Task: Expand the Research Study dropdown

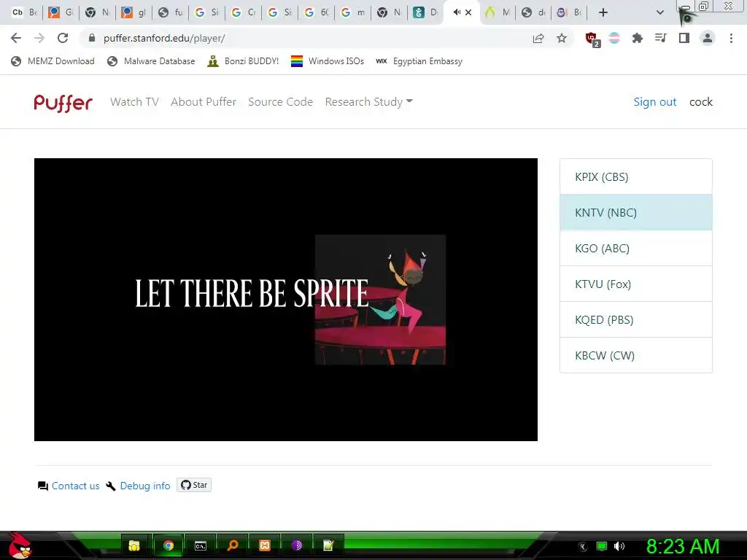Action: (x=368, y=102)
